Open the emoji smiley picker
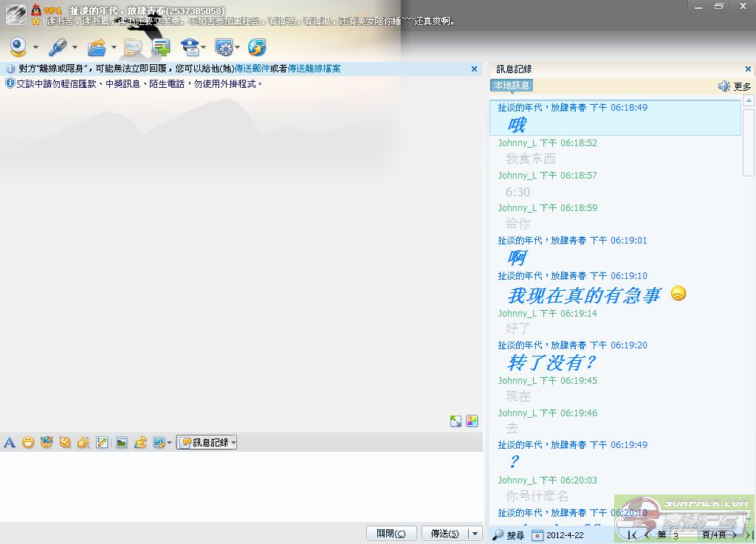Screen dimensions: 756x544 point(28,442)
